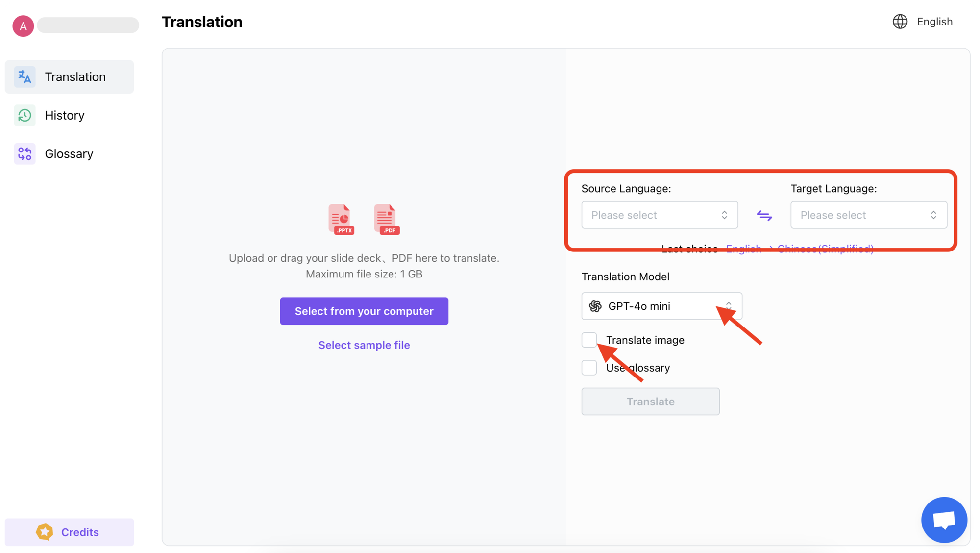Open the chat support bubble
980x553 pixels.
point(944,520)
